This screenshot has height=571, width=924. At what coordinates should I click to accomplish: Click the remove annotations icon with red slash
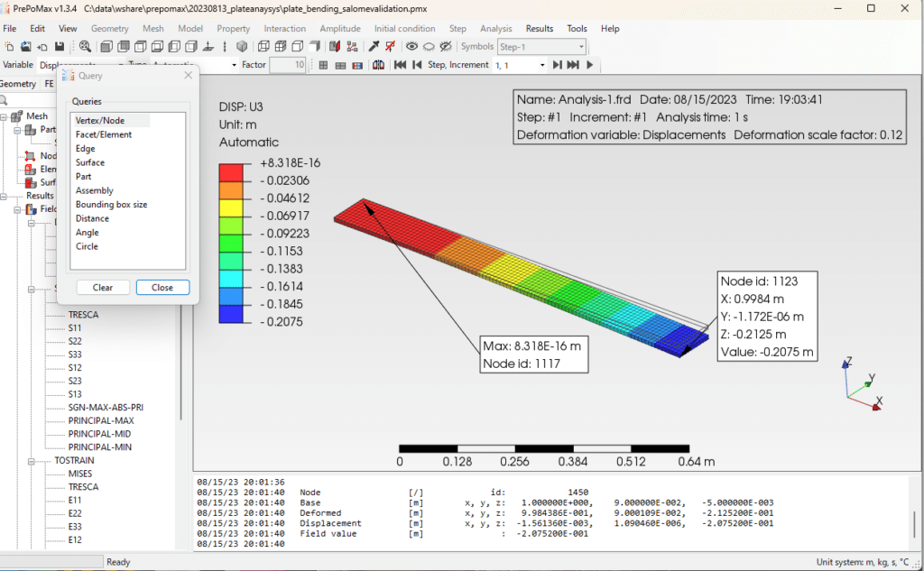point(390,46)
